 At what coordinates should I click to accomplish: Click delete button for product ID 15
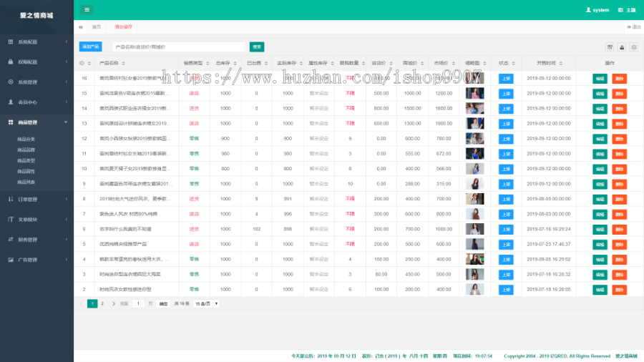[619, 93]
